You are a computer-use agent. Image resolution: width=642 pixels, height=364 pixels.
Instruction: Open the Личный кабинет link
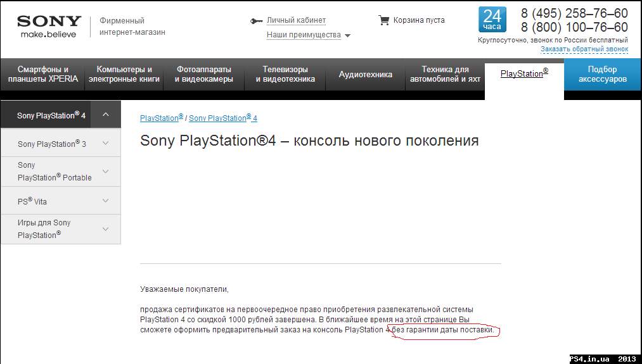[296, 20]
